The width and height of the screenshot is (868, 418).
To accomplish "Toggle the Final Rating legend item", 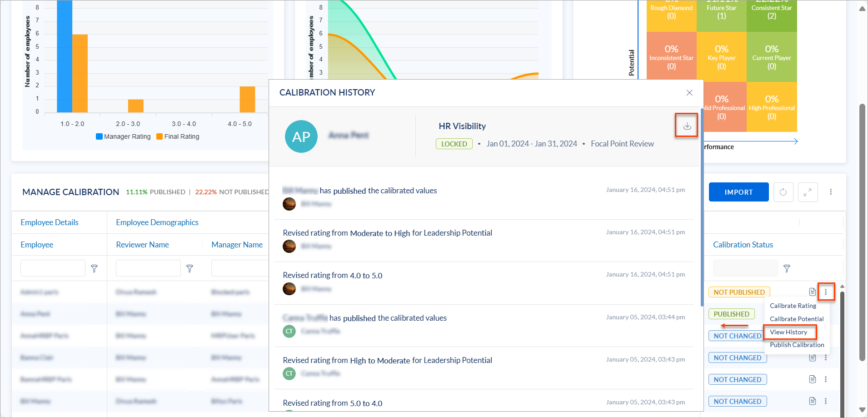I will click(x=178, y=136).
